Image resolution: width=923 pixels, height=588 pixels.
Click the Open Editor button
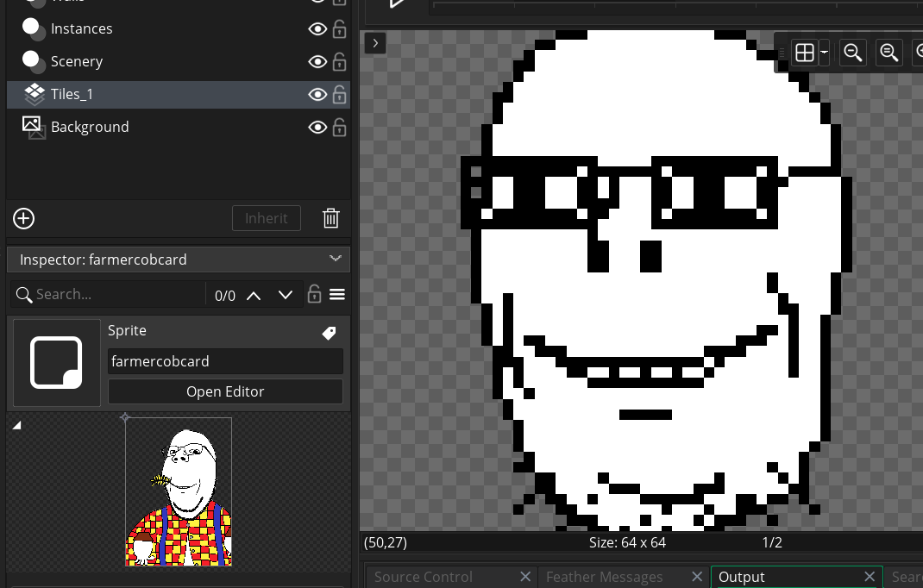tap(225, 391)
